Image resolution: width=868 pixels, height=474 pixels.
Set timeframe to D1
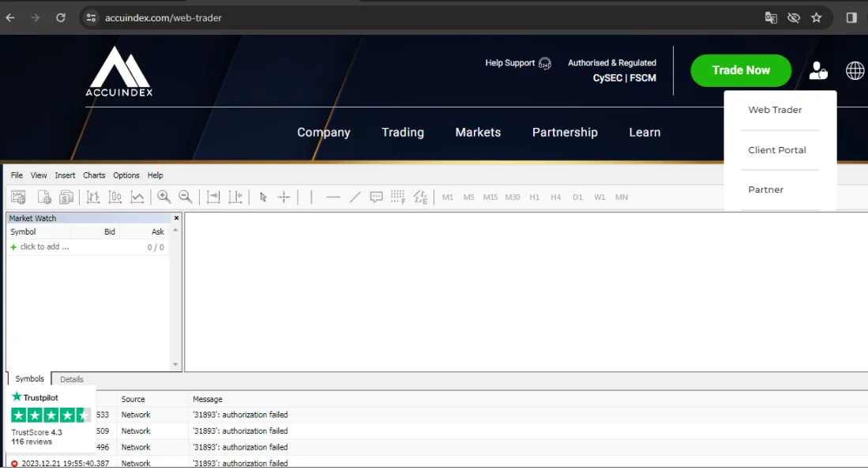coord(578,197)
